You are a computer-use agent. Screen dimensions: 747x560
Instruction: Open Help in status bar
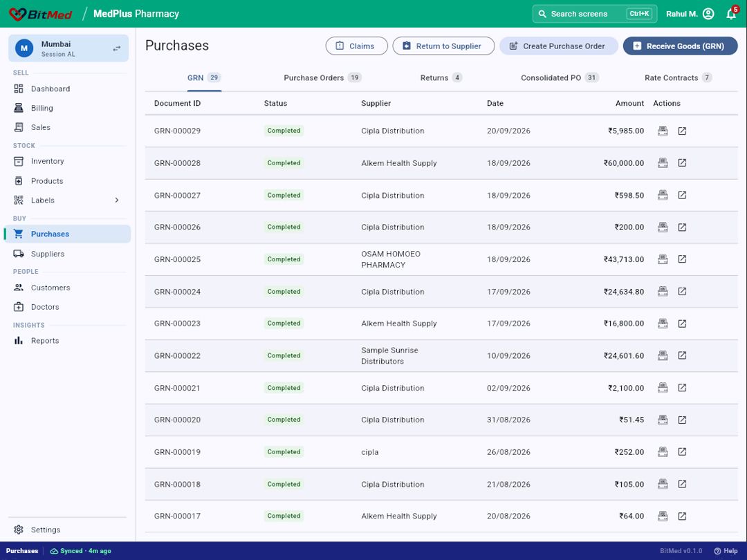pos(726,551)
